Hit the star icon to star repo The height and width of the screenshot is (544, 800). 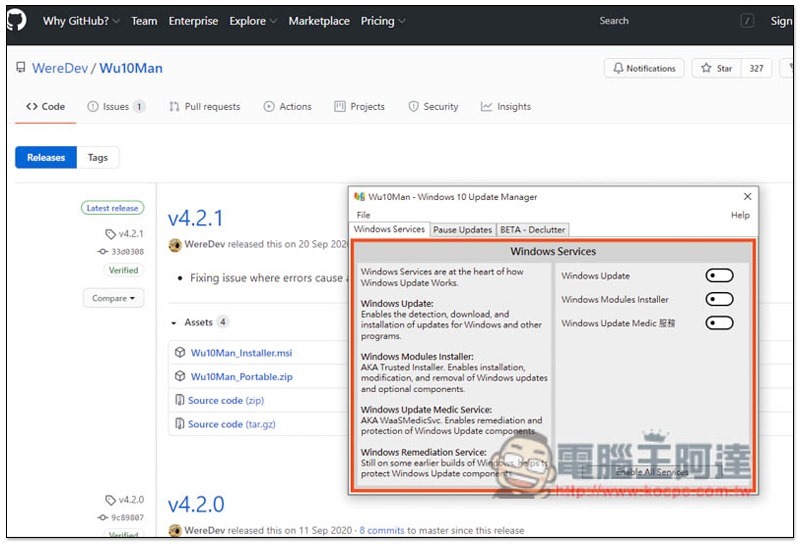pos(706,68)
